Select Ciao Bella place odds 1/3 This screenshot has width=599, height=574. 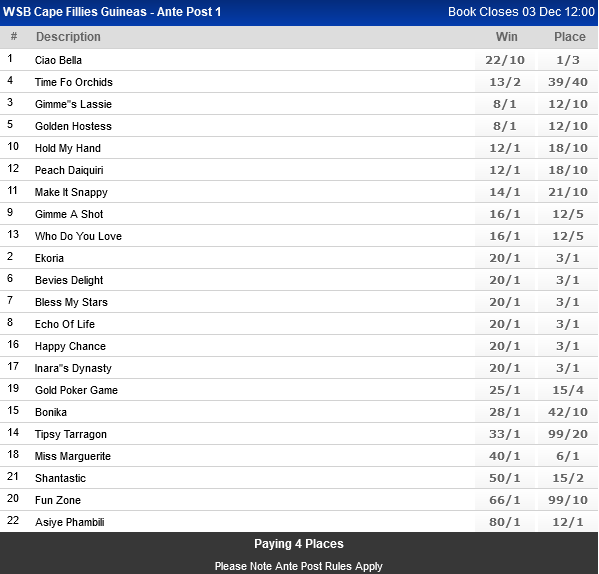point(568,60)
